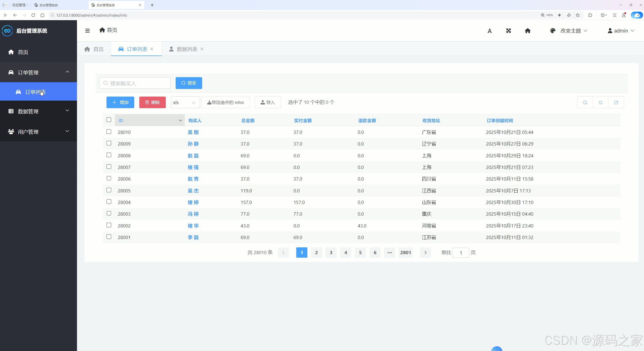Screen dimensions: 644x351
Task: Click the header home icon
Action: tap(527, 31)
